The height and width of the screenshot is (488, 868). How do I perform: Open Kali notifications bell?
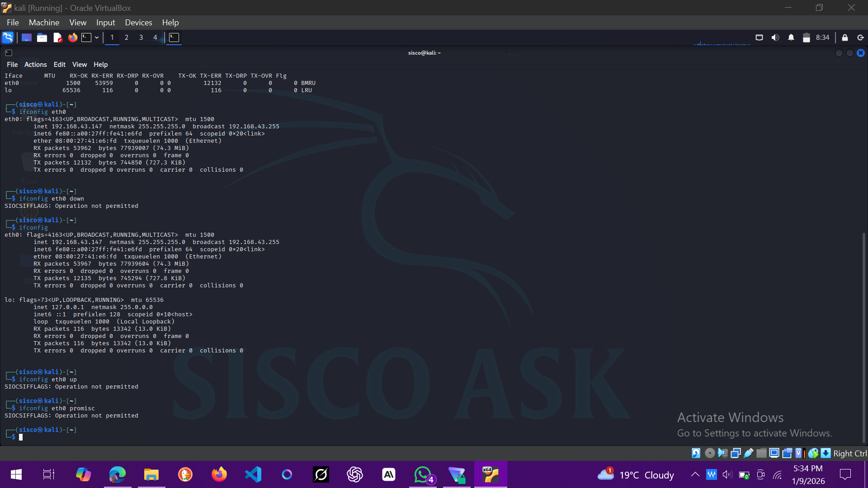(x=791, y=38)
